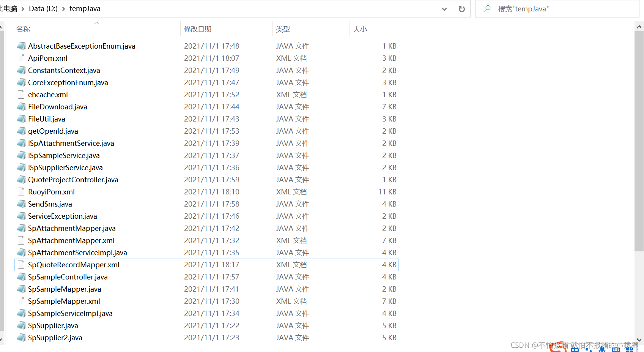Click the QuoteProjectController.java file icon
The width and height of the screenshot is (644, 352).
[x=21, y=180]
